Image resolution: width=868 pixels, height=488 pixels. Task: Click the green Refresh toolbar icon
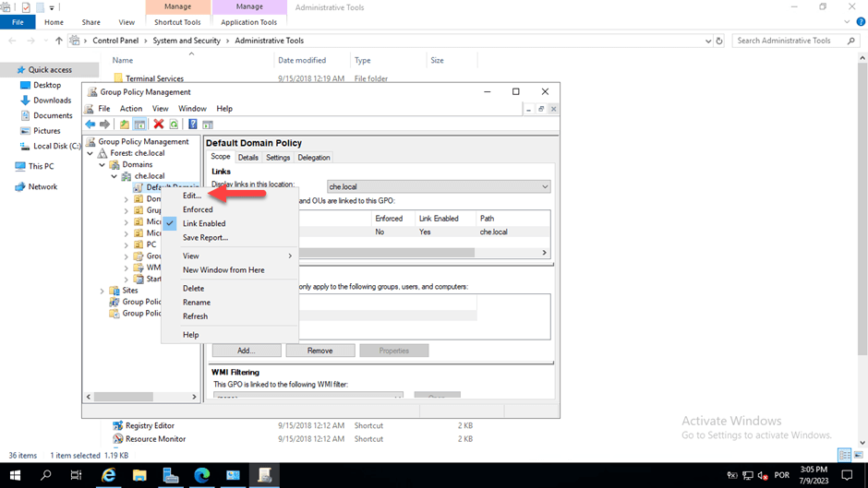(x=174, y=125)
